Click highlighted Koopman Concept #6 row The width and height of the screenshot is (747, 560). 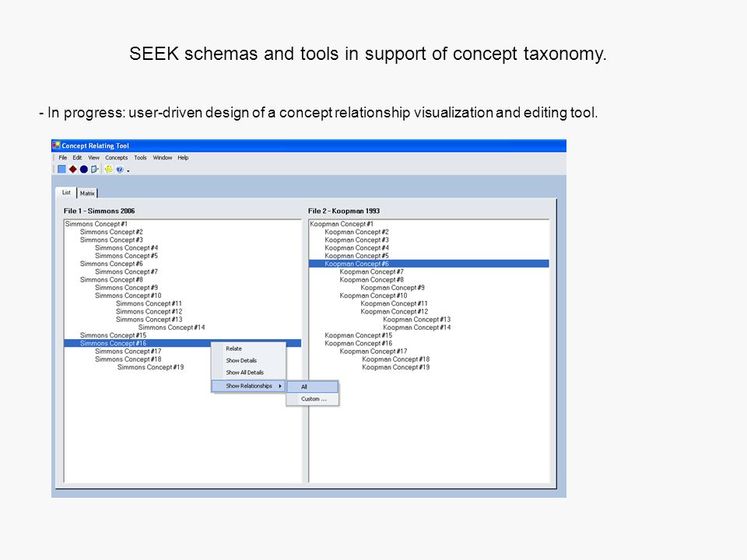429,264
